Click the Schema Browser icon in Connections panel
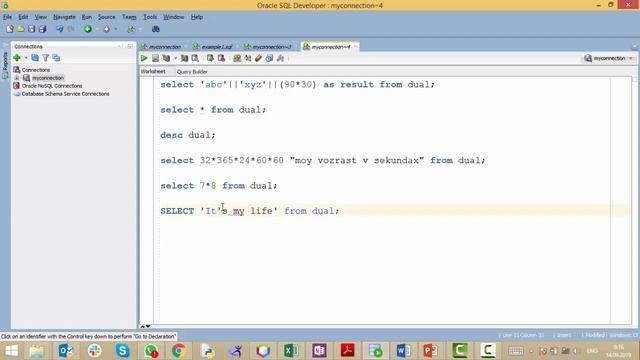The width and height of the screenshot is (640, 360). point(56,58)
